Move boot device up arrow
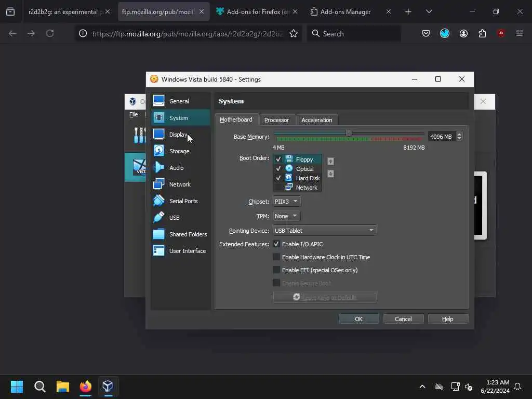The image size is (532, 399). (x=330, y=161)
